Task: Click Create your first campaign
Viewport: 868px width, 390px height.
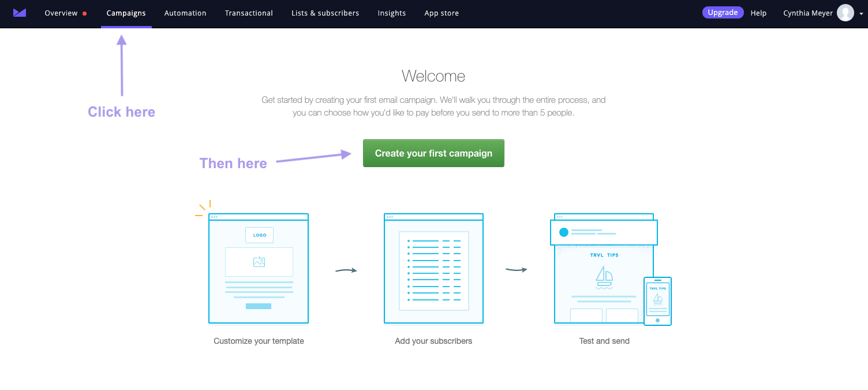Action: (433, 153)
